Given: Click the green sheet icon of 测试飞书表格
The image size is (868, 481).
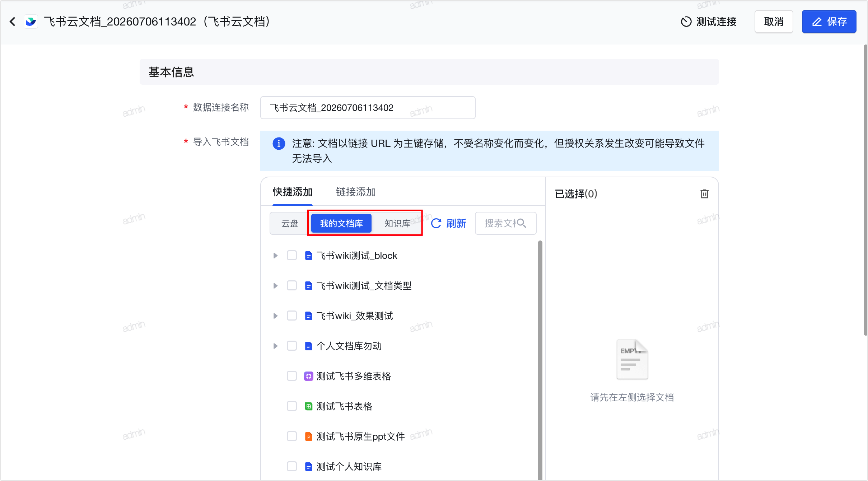Looking at the screenshot, I should coord(308,406).
